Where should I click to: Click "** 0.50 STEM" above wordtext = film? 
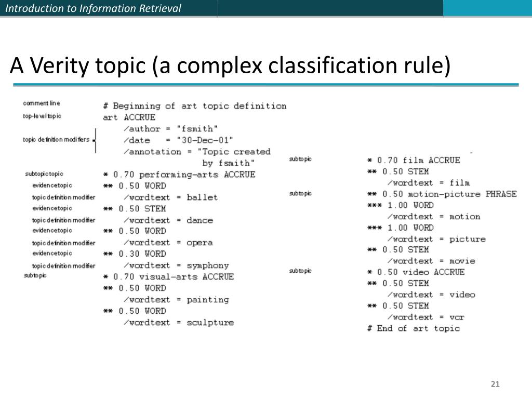[398, 171]
